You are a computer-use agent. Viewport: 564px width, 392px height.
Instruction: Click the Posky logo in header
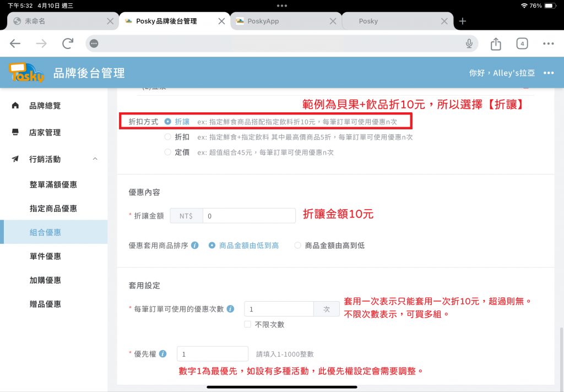click(26, 73)
